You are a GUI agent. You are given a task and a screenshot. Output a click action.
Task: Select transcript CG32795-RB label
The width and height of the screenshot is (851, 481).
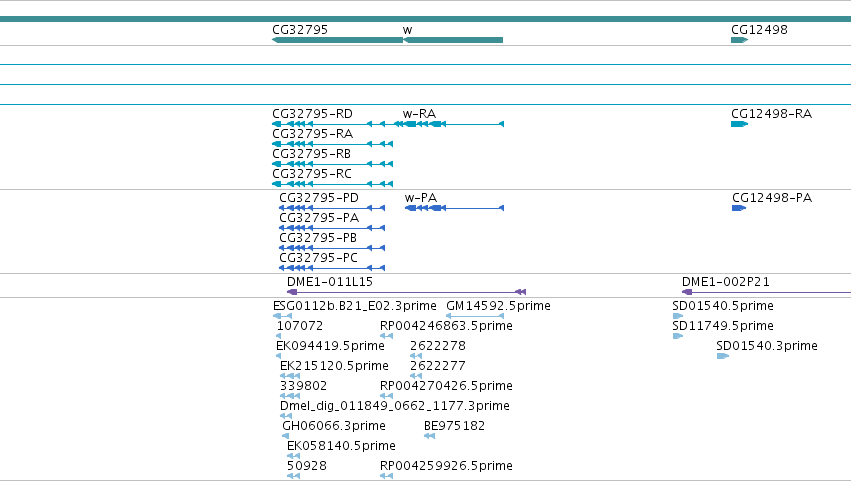pos(311,154)
